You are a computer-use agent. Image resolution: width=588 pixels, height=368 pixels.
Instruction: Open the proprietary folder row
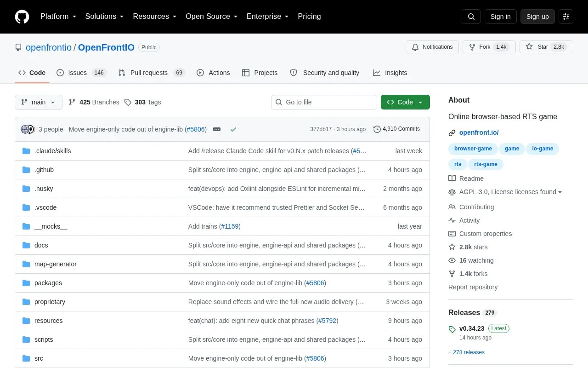pos(222,302)
